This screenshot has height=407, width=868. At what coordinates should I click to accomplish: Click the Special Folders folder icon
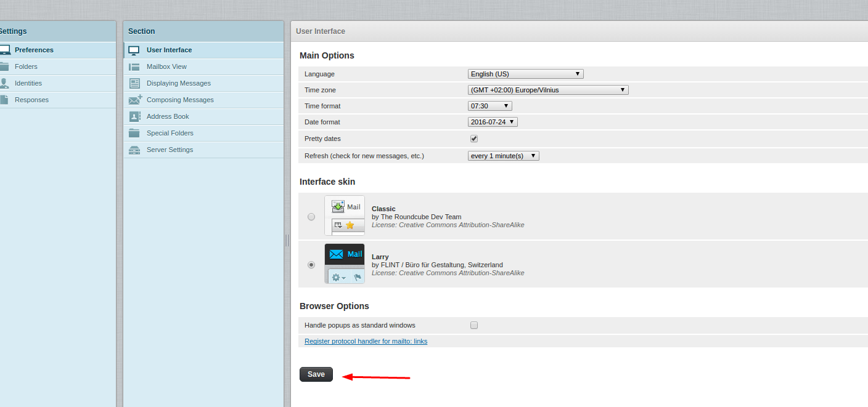pos(134,132)
